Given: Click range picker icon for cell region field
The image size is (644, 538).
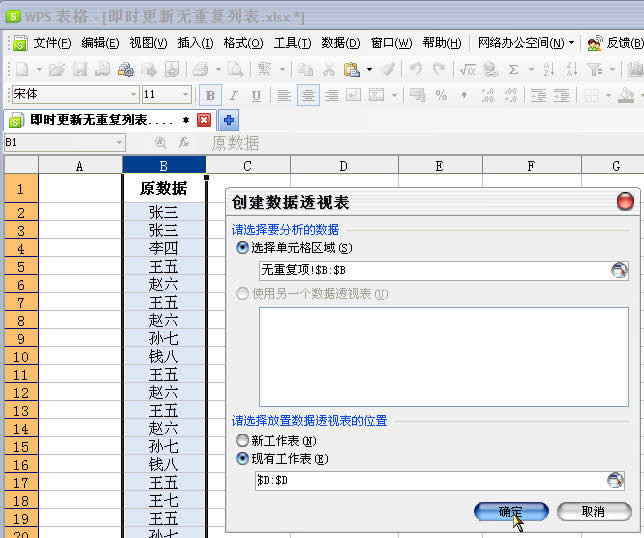Looking at the screenshot, I should 619,270.
